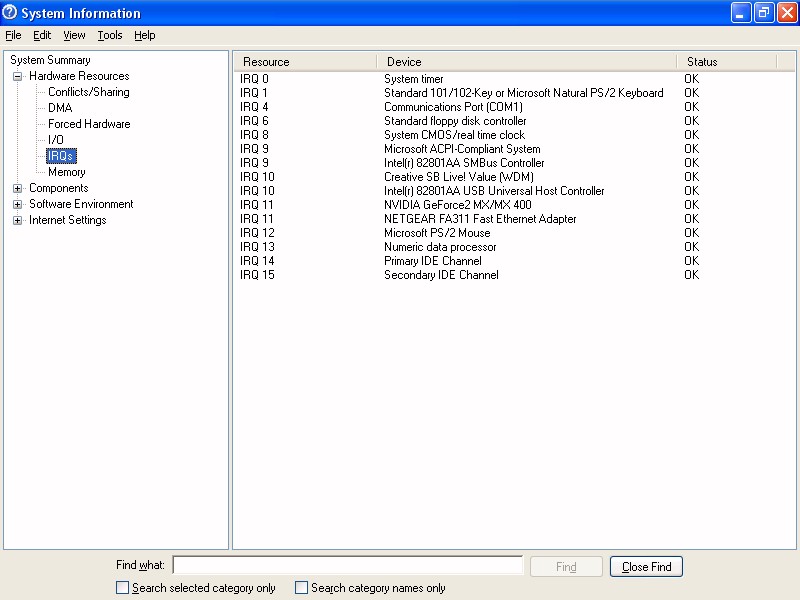Open the View menu
Viewport: 800px width, 600px height.
coord(74,35)
